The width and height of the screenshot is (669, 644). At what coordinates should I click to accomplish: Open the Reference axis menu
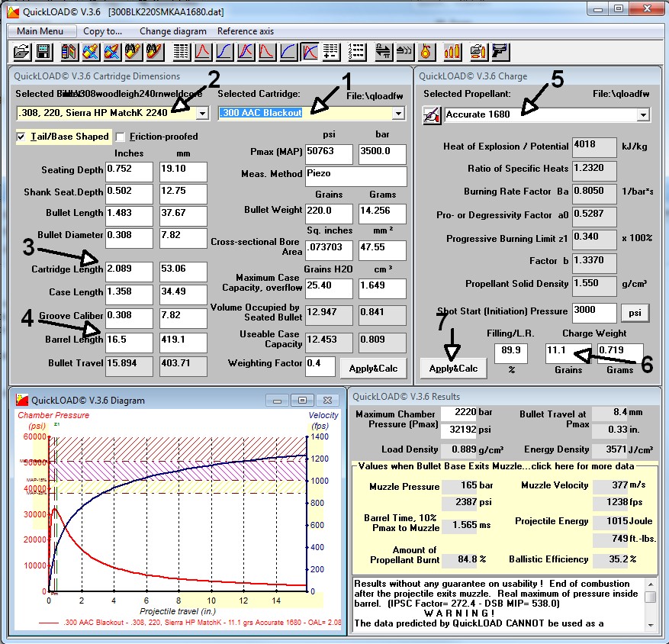tap(246, 31)
